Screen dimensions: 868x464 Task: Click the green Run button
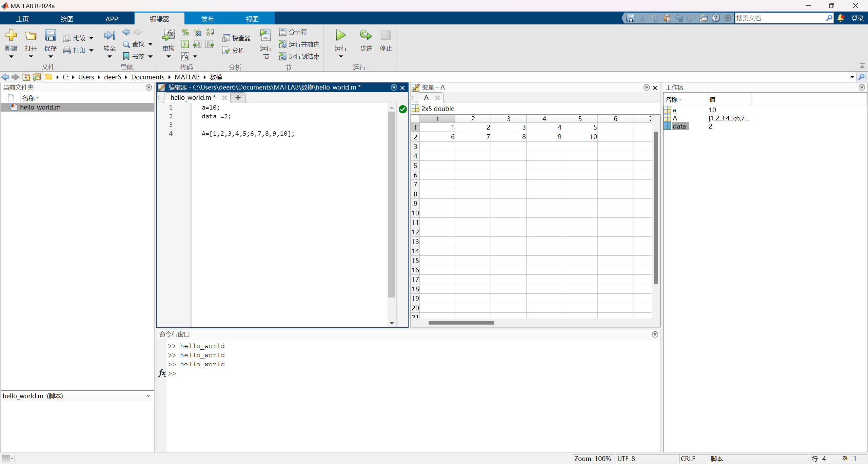click(x=340, y=36)
